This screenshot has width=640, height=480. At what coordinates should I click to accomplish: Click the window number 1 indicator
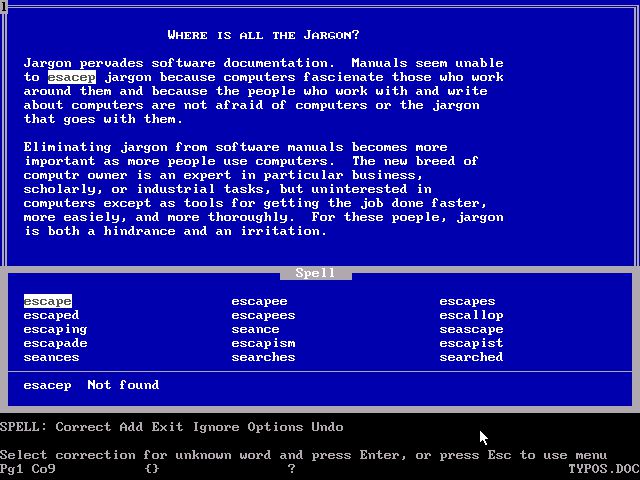[4, 6]
